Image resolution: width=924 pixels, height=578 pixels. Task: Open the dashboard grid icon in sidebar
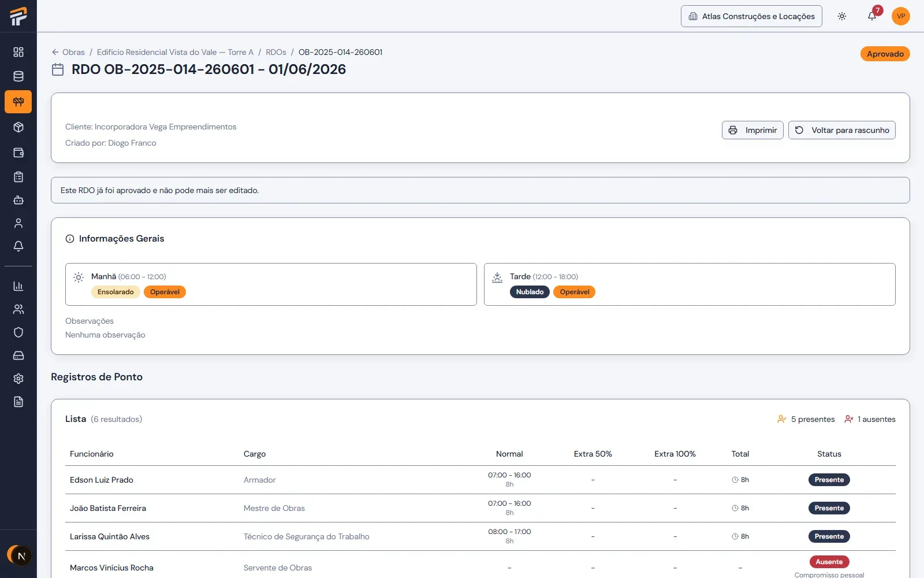(18, 52)
